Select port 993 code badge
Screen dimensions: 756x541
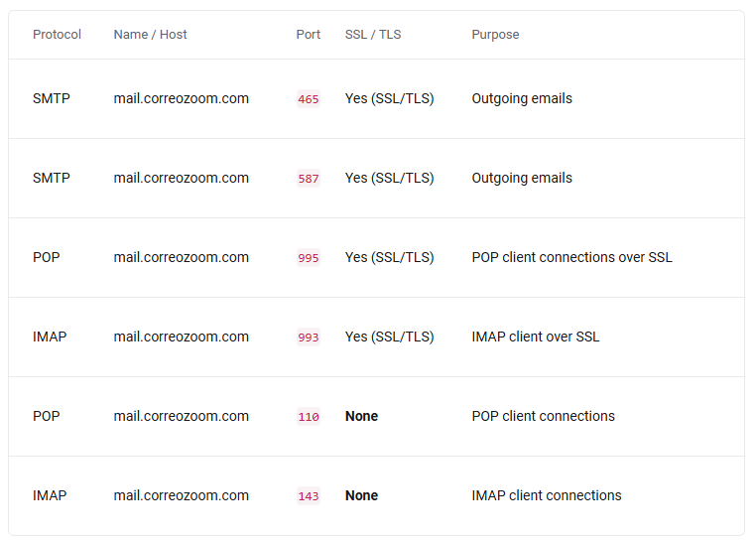tap(309, 337)
